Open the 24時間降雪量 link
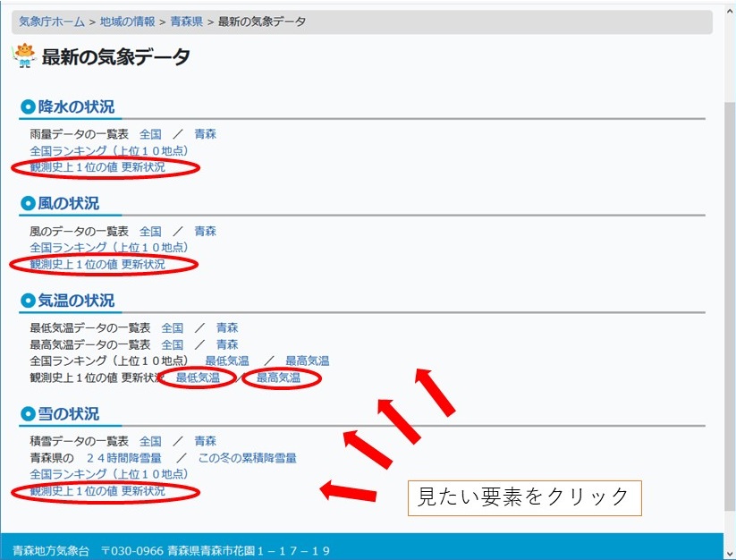 [x=124, y=458]
